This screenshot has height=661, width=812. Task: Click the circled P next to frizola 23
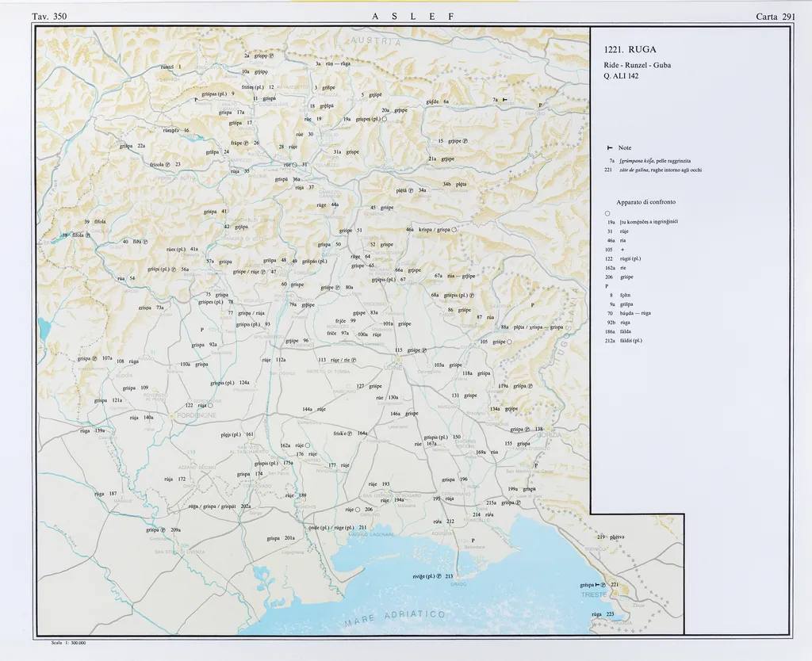[168, 165]
